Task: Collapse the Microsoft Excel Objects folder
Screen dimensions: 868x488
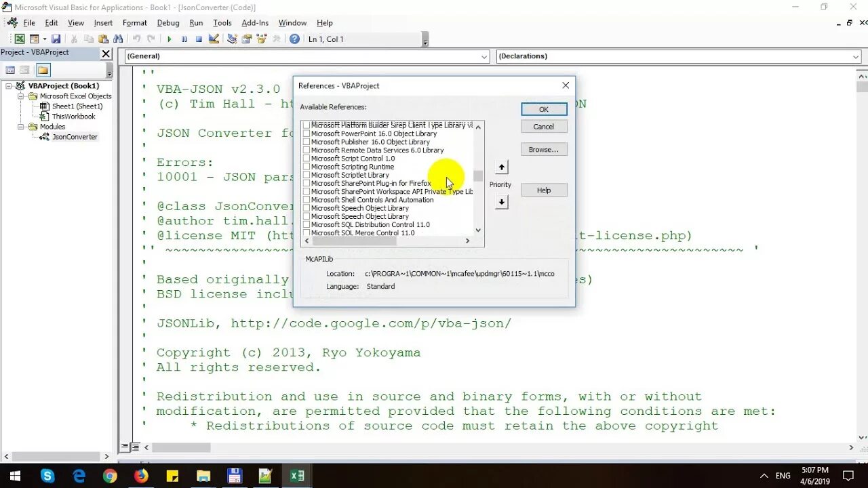Action: 21,96
